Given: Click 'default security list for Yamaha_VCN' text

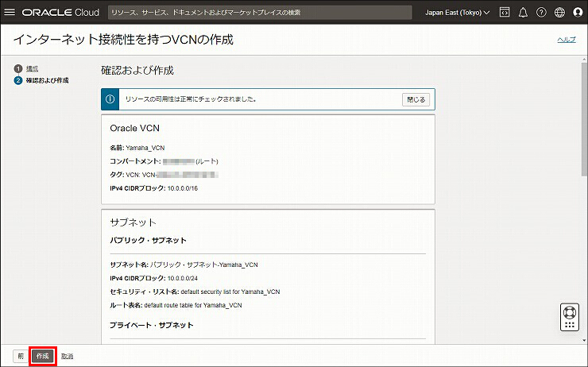Looking at the screenshot, I should click(230, 292).
